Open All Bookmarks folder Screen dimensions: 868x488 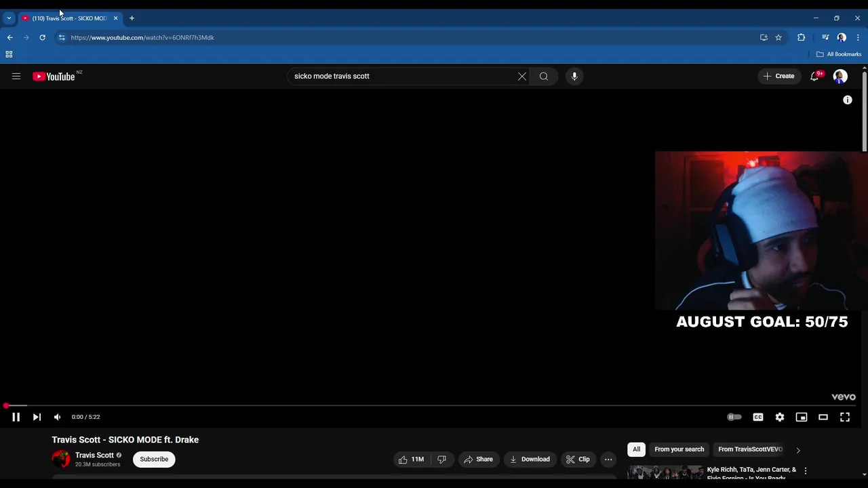pyautogui.click(x=839, y=54)
